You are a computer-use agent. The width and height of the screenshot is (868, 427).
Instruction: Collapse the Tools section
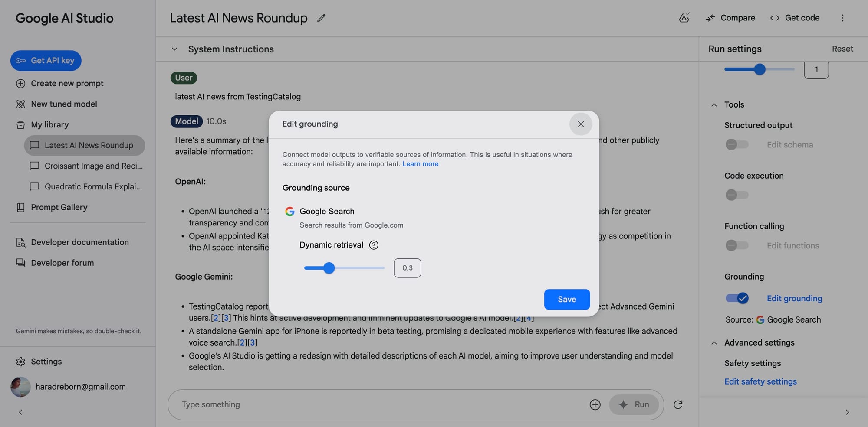[x=714, y=104]
